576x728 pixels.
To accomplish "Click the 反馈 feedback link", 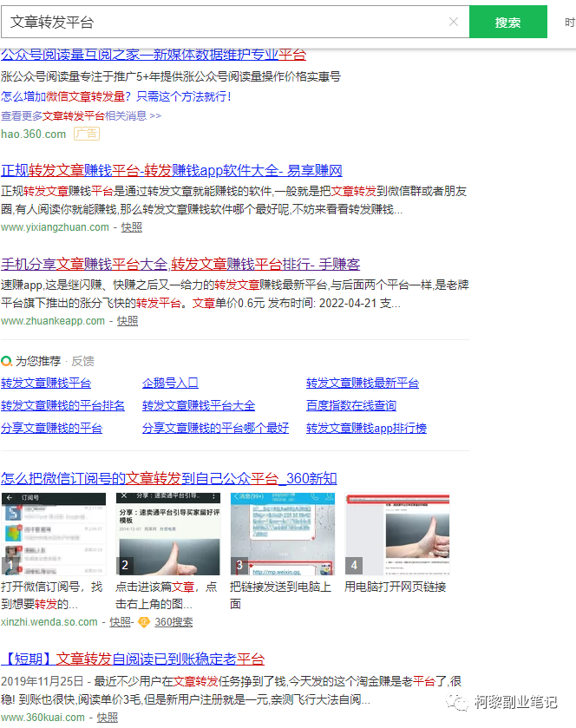I will point(82,361).
